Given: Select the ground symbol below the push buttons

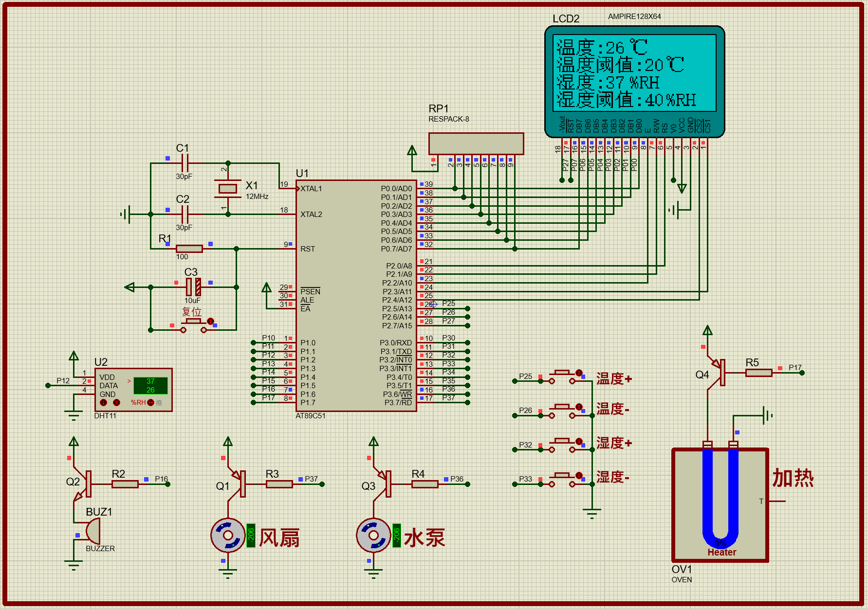Looking at the screenshot, I should [x=592, y=513].
